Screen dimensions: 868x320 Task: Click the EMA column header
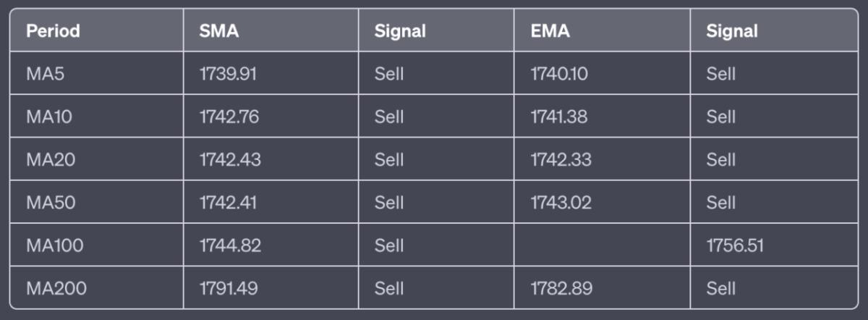[x=550, y=31]
